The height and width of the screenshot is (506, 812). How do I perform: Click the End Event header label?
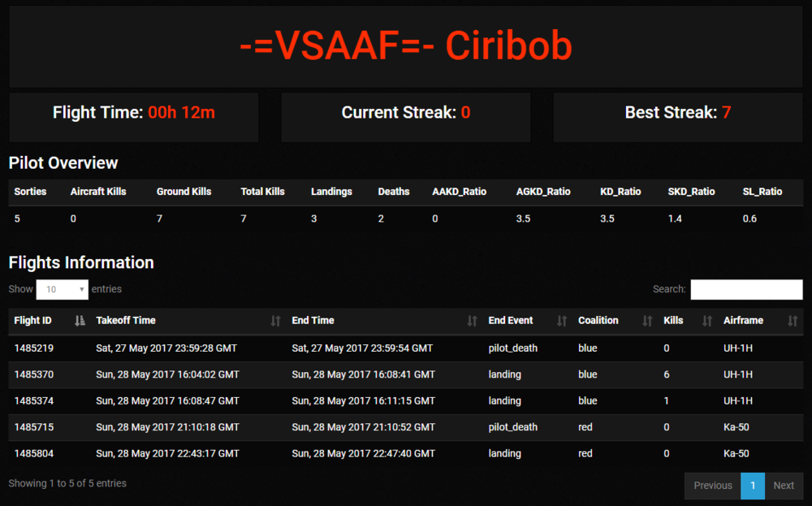511,321
